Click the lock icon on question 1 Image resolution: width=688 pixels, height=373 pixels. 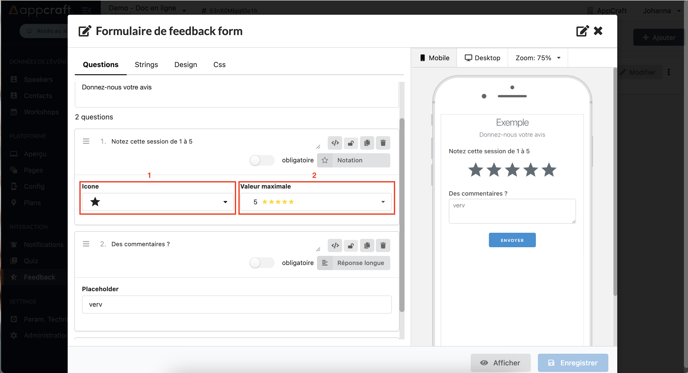[351, 143]
